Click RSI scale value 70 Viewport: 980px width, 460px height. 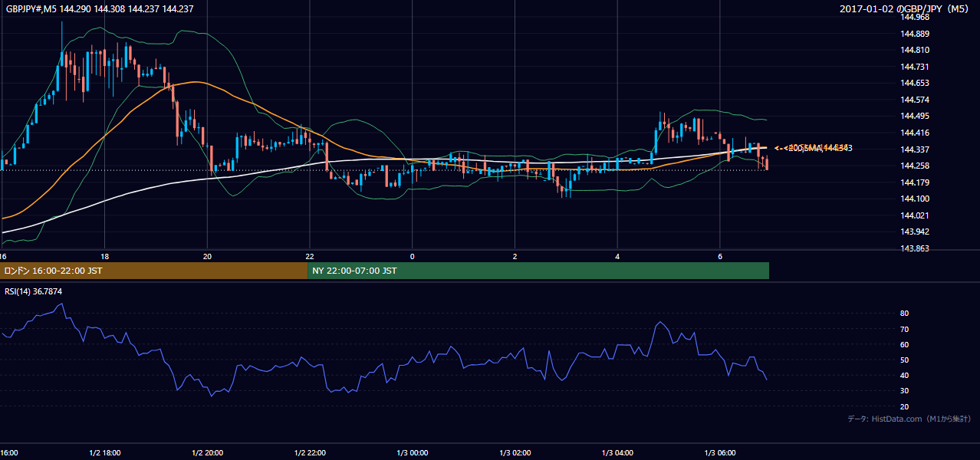pyautogui.click(x=905, y=329)
